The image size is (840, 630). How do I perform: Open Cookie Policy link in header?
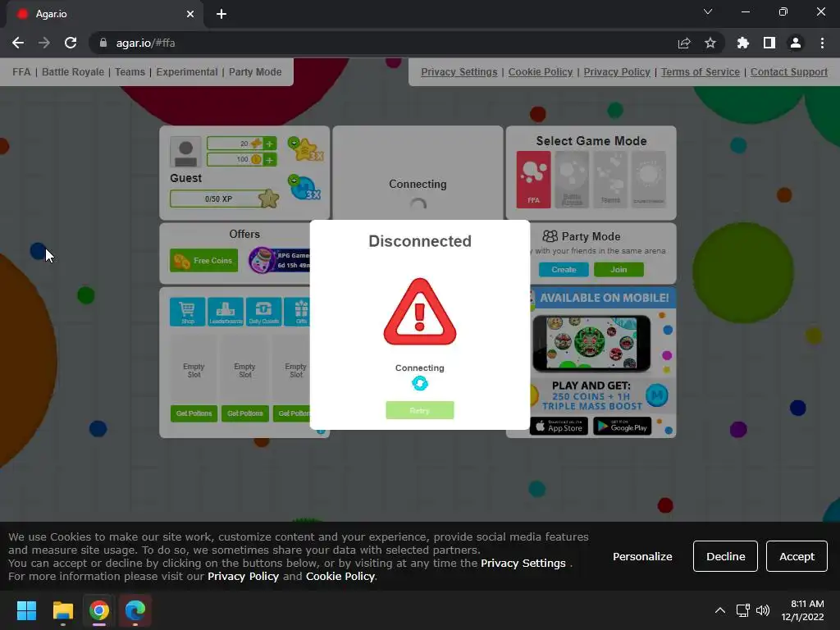pyautogui.click(x=541, y=72)
